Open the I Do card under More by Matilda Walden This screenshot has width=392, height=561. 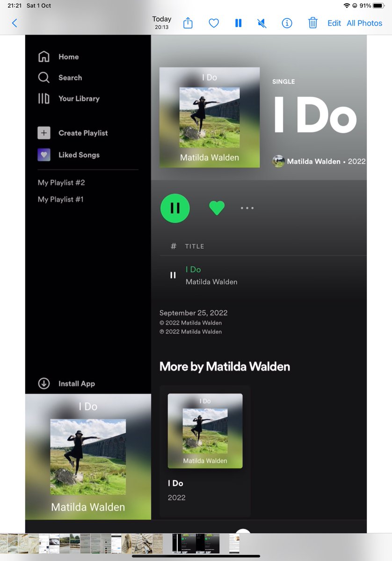(x=205, y=451)
